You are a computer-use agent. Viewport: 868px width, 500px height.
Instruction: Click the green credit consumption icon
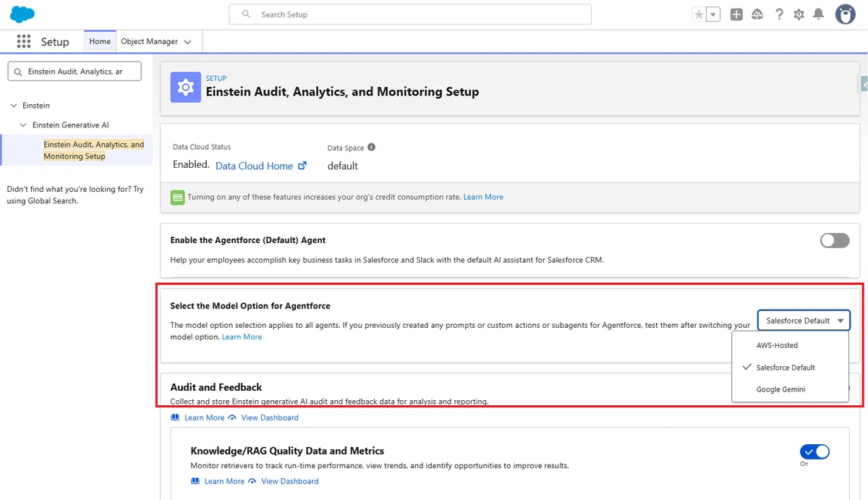(x=177, y=197)
